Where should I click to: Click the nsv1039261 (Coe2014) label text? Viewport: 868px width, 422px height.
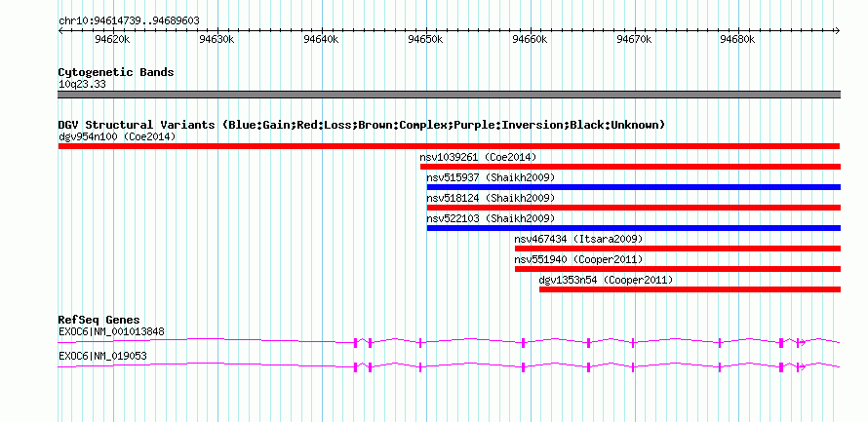click(478, 157)
